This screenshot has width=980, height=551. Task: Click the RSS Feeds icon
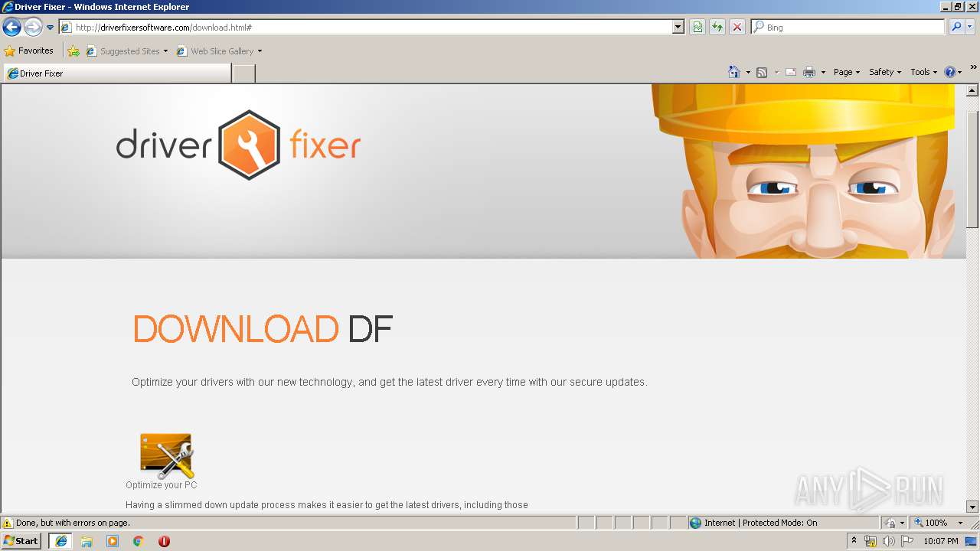[x=762, y=72]
